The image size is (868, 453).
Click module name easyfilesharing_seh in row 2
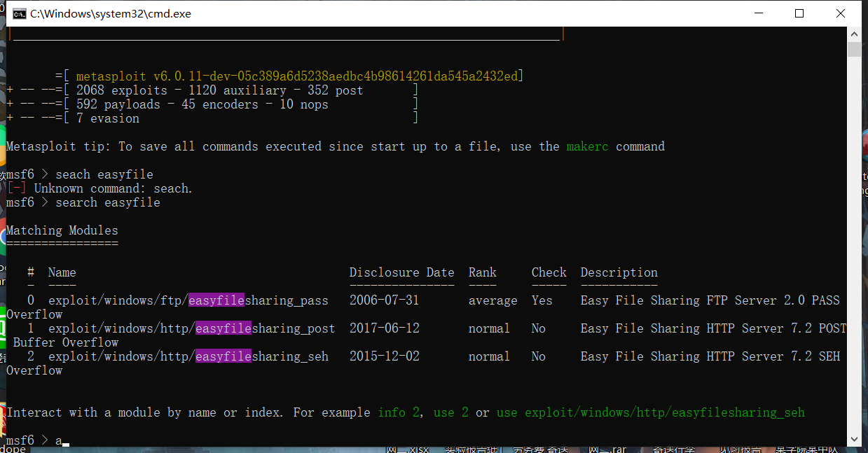(262, 356)
